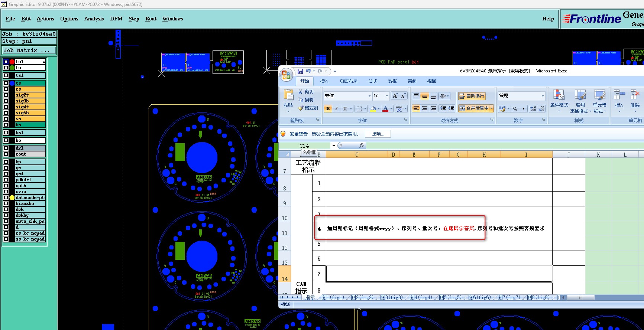The width and height of the screenshot is (644, 330).
Task: Click yellow fill color bucket swatch
Action: point(373,109)
